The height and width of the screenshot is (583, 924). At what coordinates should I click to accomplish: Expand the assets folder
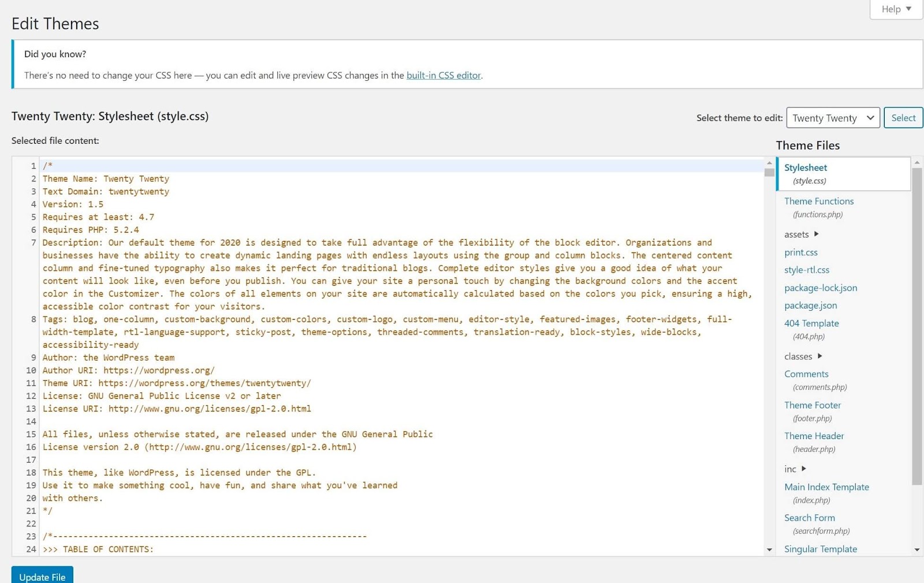pos(802,234)
